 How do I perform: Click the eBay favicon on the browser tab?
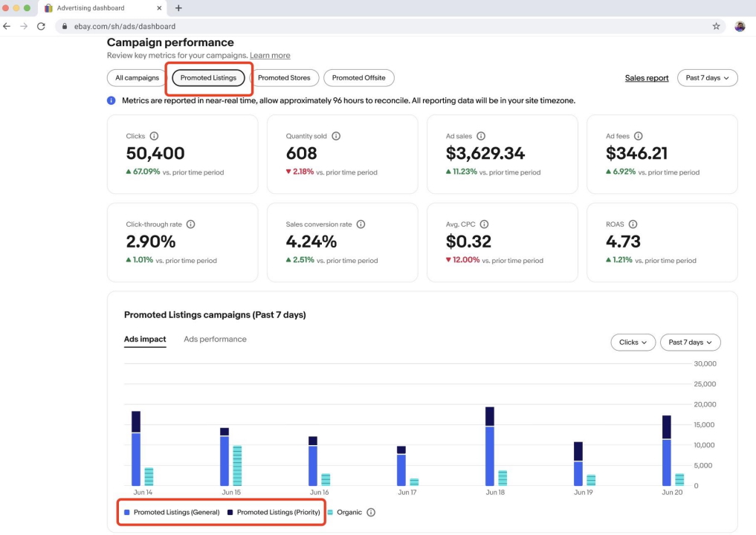(x=48, y=7)
